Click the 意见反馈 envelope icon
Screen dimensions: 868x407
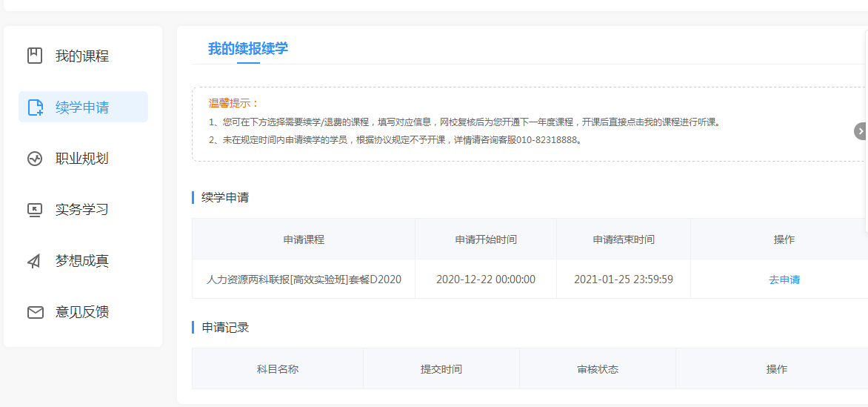[35, 313]
